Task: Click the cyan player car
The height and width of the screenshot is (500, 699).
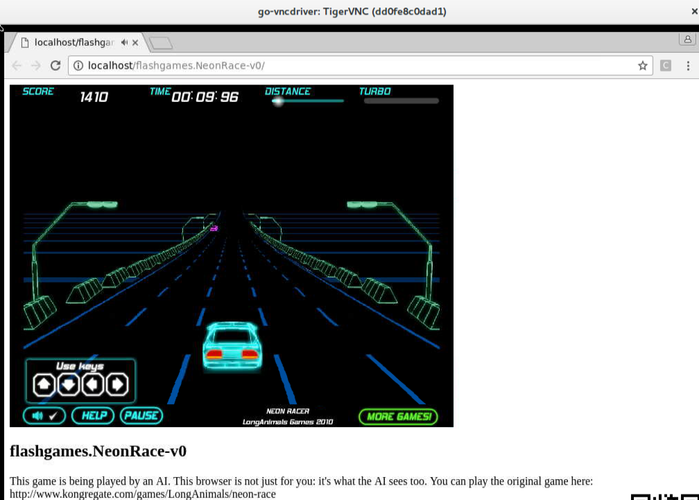Action: (232, 346)
